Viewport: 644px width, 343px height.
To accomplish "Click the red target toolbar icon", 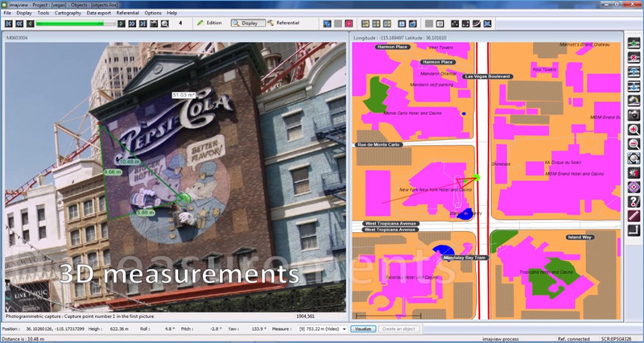I will pos(349,23).
